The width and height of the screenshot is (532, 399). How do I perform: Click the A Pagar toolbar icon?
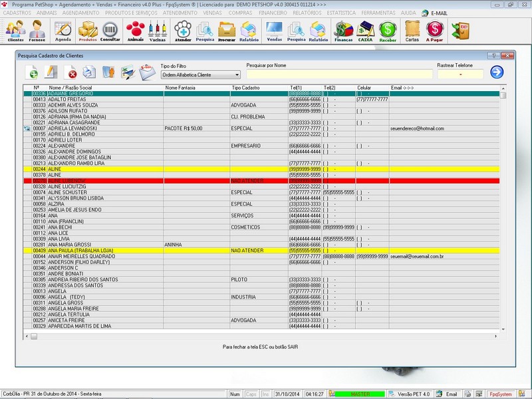[x=435, y=30]
